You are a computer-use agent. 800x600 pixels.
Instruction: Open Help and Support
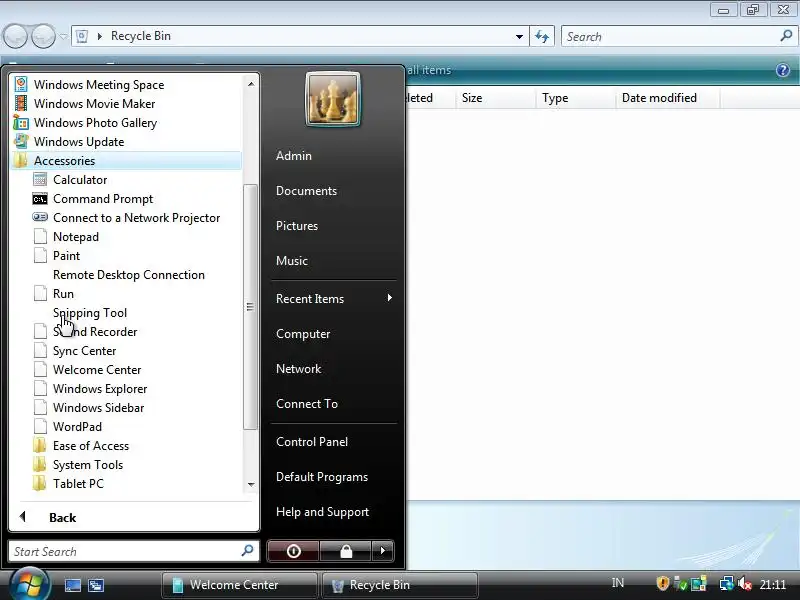pos(322,512)
